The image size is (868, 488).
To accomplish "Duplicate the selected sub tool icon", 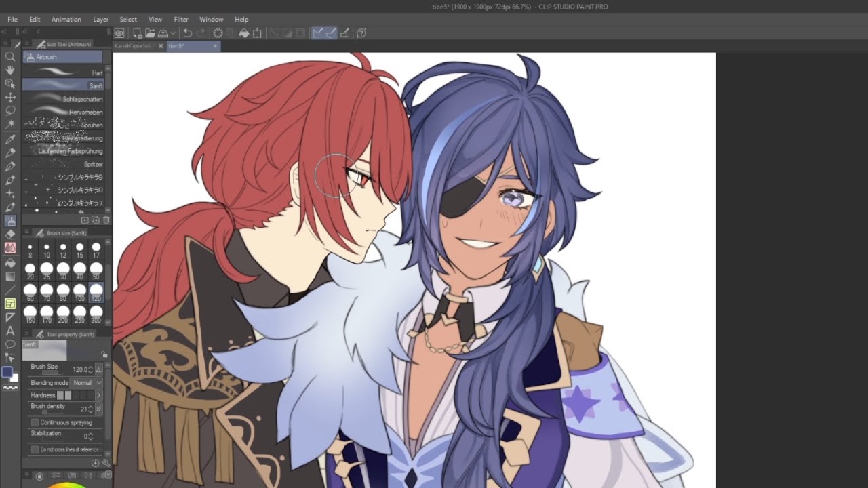I will (x=96, y=220).
